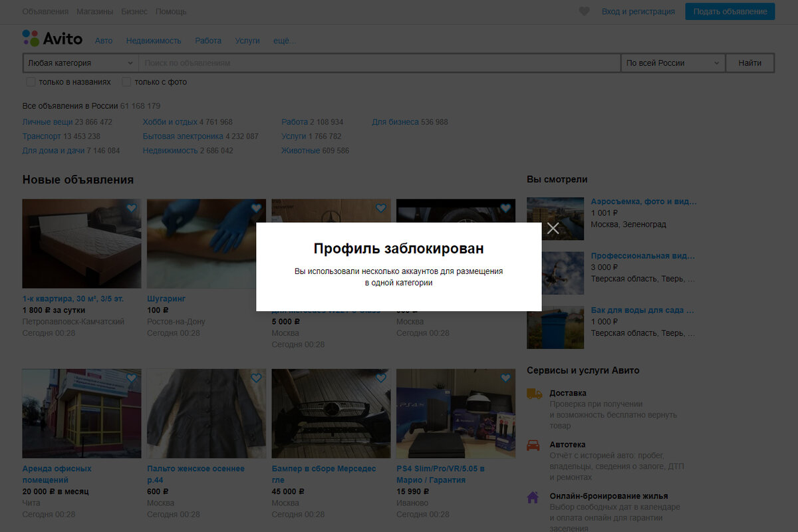Enable только в названиях checkbox
Screen dimensions: 798x532
click(x=31, y=82)
